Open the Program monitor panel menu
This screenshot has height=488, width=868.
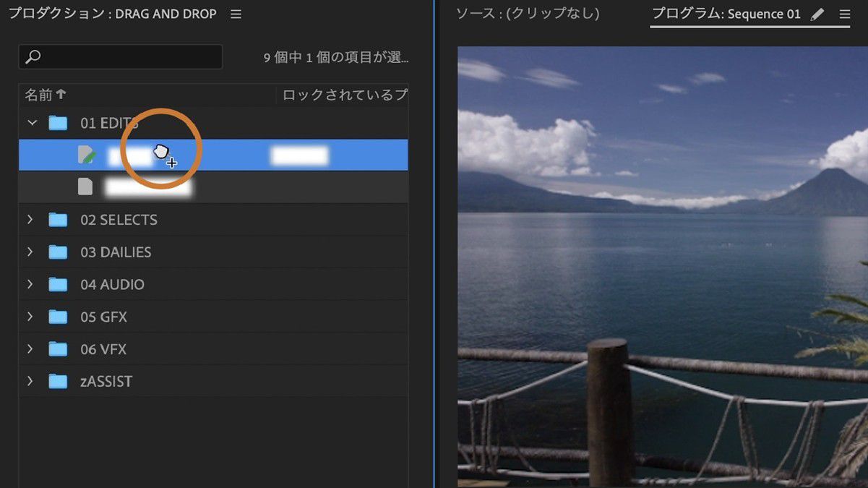click(x=844, y=14)
